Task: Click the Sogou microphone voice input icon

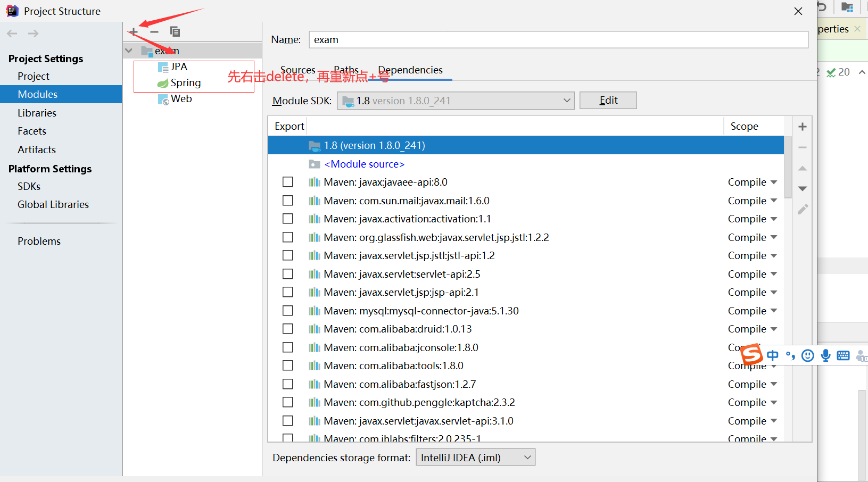Action: (825, 355)
